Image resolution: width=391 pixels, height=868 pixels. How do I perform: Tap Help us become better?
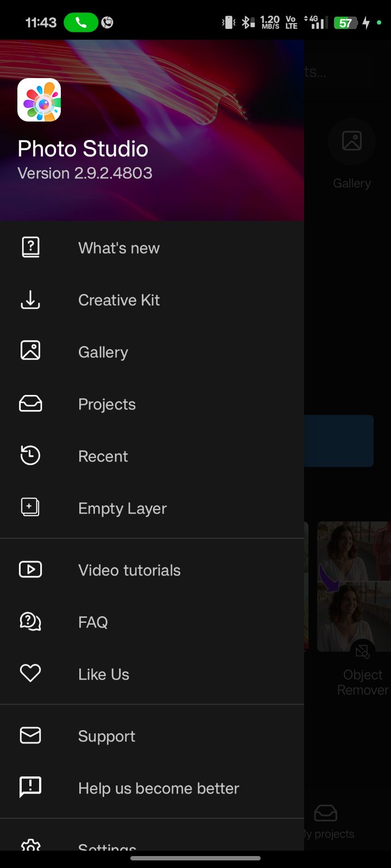(159, 788)
